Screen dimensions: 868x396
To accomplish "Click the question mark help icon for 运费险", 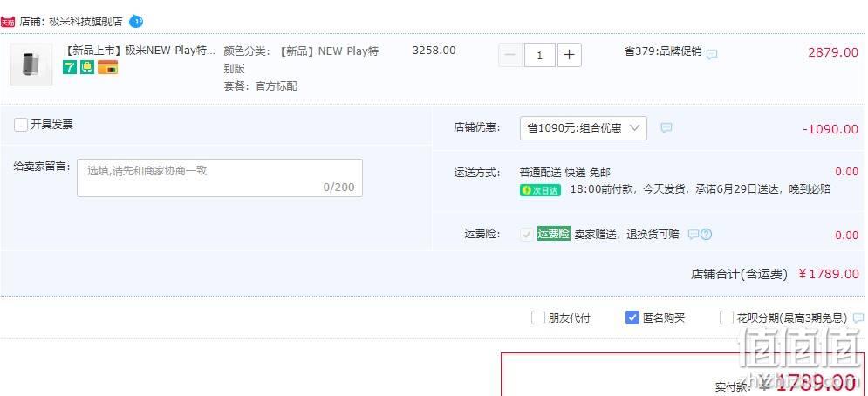I will coord(706,235).
